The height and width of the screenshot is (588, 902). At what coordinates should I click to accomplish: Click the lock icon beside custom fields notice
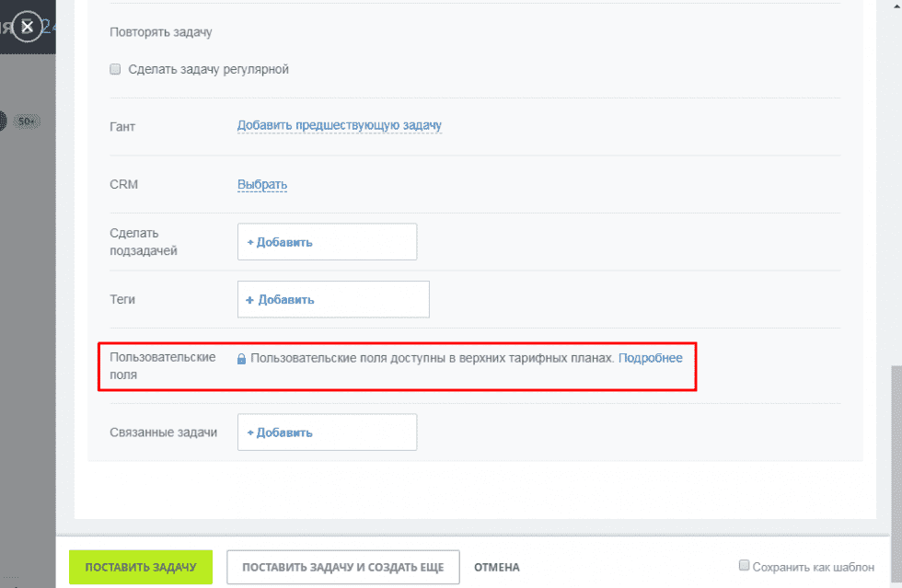click(x=241, y=359)
